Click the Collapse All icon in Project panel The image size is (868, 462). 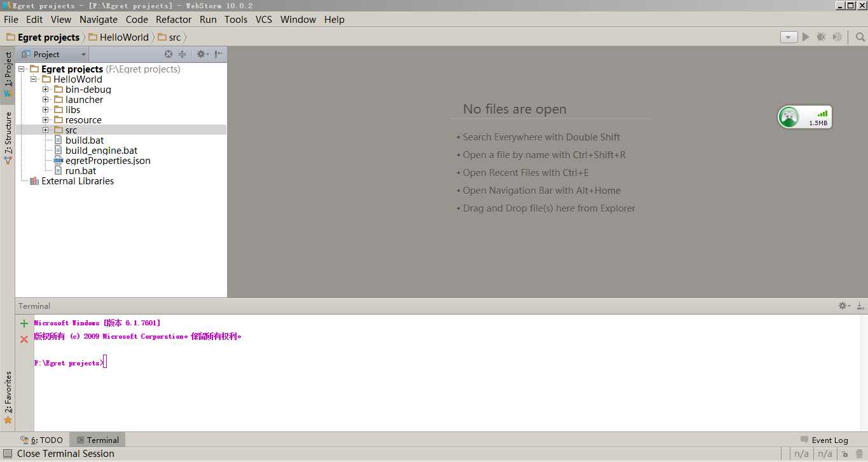[x=183, y=55]
